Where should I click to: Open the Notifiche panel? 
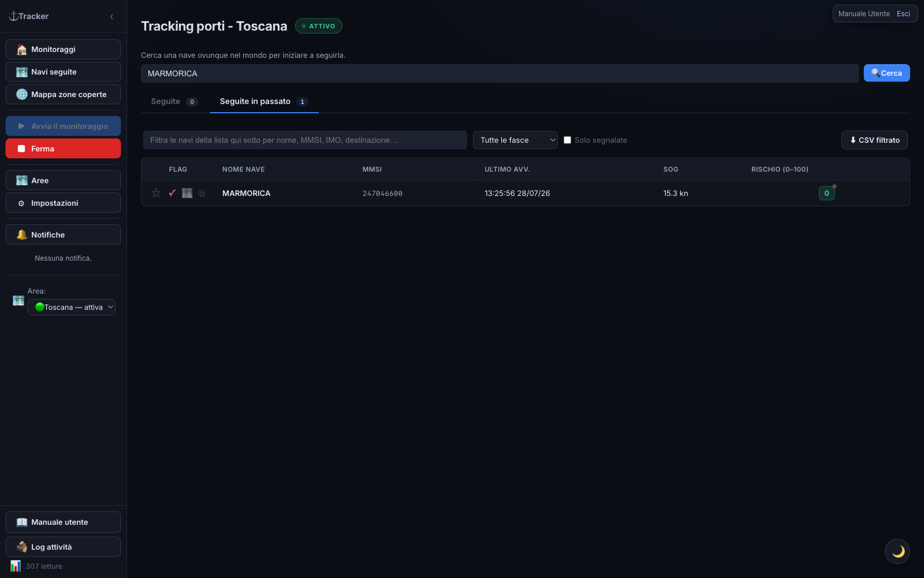coord(63,235)
